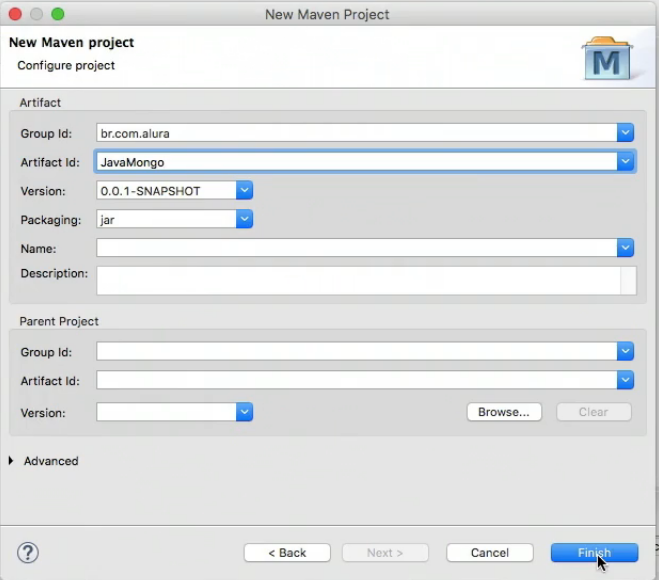Focus the Description text area
The width and height of the screenshot is (659, 580).
[358, 280]
